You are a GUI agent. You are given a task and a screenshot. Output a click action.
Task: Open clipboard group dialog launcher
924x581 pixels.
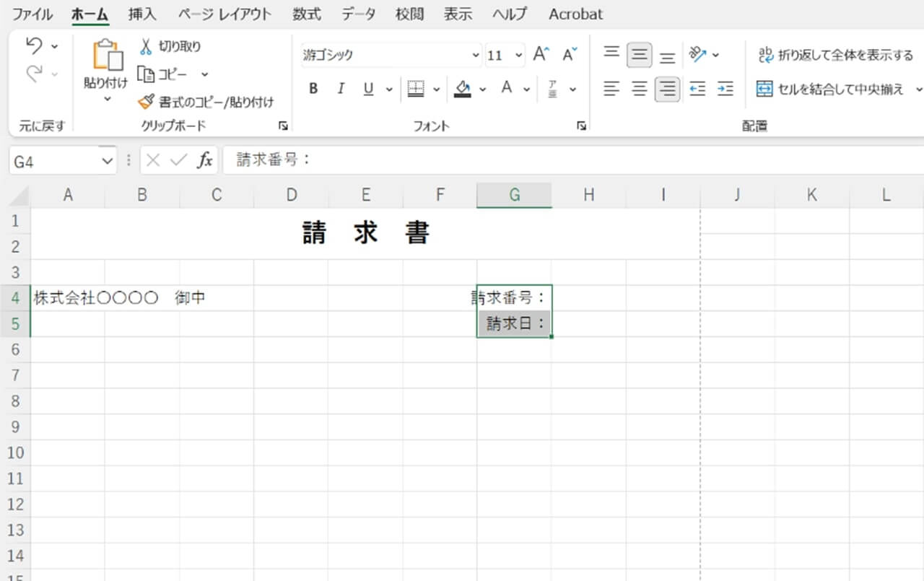click(283, 126)
